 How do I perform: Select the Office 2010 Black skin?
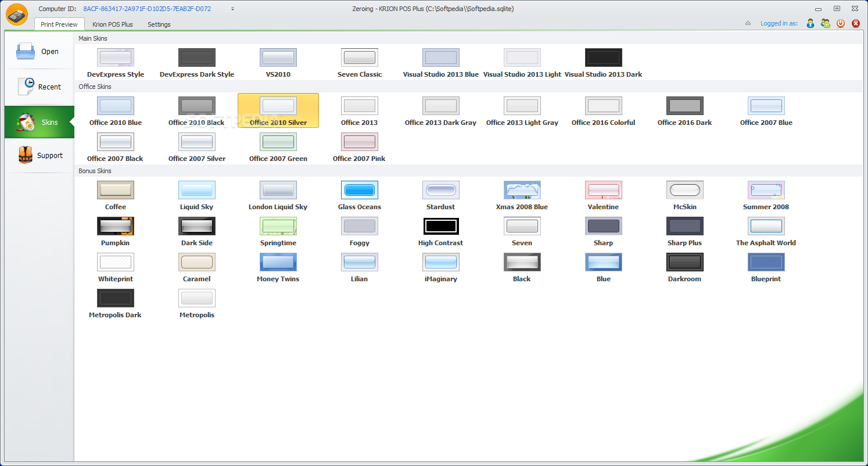[x=197, y=111]
